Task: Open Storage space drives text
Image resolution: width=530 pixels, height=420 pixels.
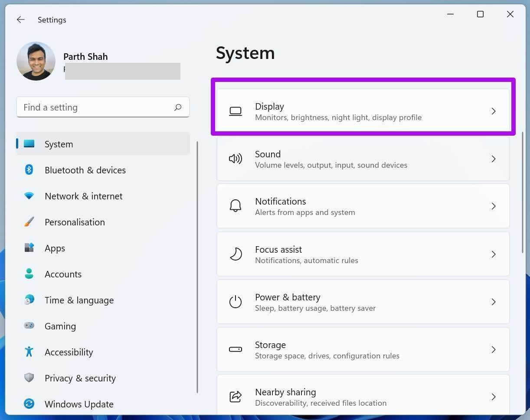Action: pos(327,356)
